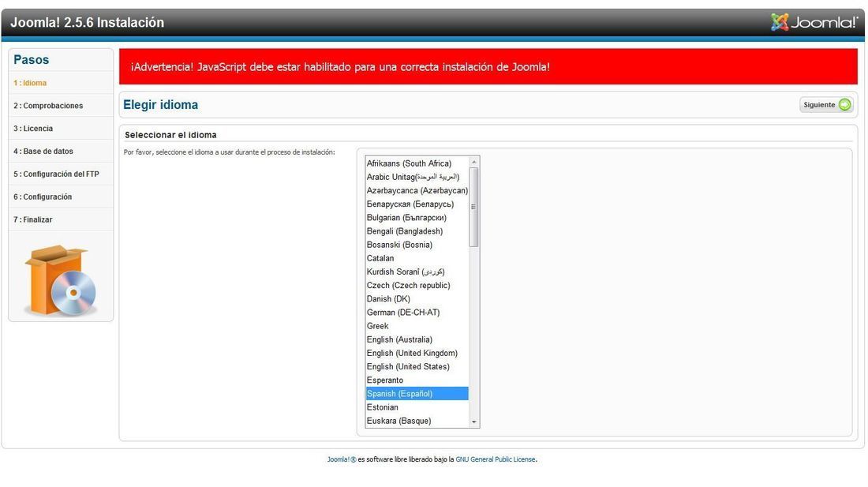Select Afrikaans (South Africa) language
The height and width of the screenshot is (487, 868).
click(417, 163)
